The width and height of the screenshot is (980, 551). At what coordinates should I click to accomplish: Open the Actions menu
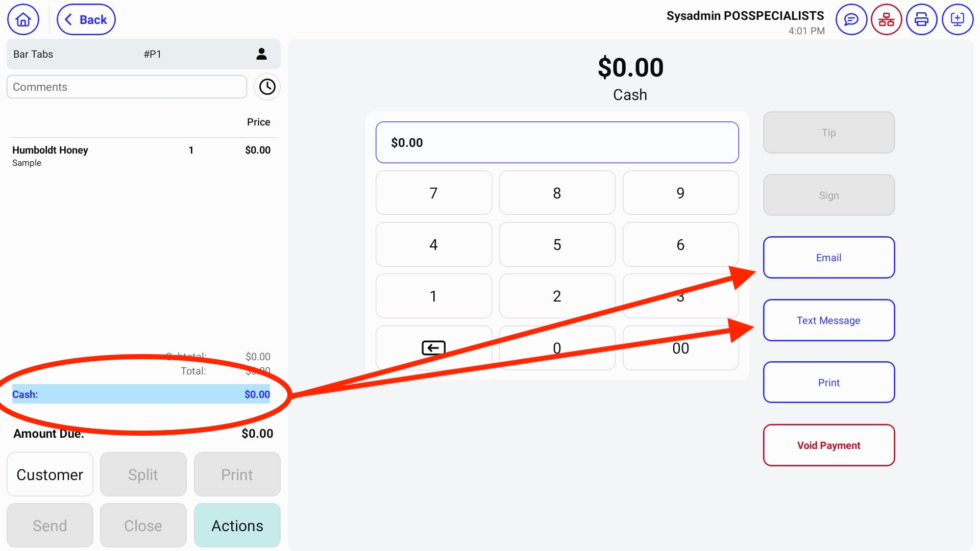pos(237,525)
